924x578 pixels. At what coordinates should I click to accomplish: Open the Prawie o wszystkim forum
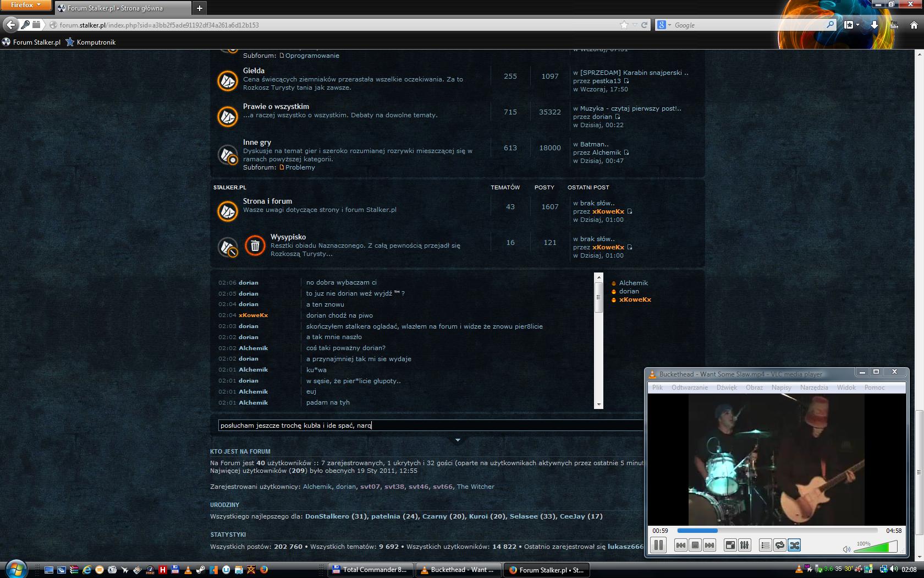click(276, 106)
